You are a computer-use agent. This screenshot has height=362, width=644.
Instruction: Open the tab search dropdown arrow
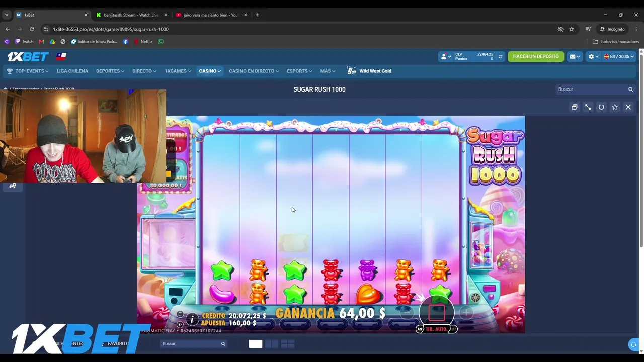tap(7, 15)
